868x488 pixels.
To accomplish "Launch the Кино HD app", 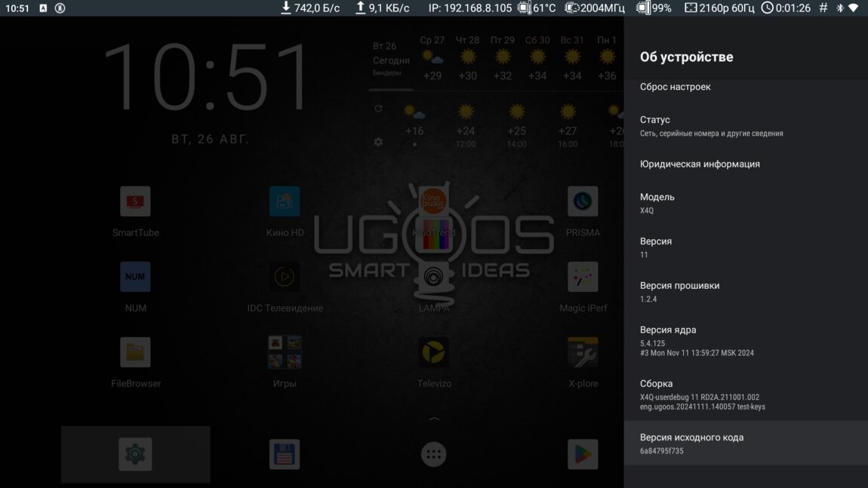I will [x=285, y=202].
